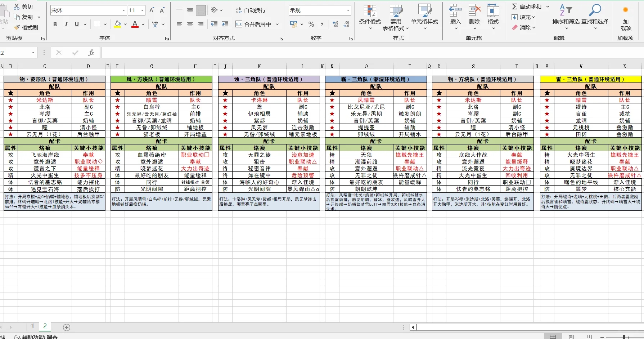Click the phonetic guide (wén) icon
The width and height of the screenshot is (644, 339).
(155, 24)
